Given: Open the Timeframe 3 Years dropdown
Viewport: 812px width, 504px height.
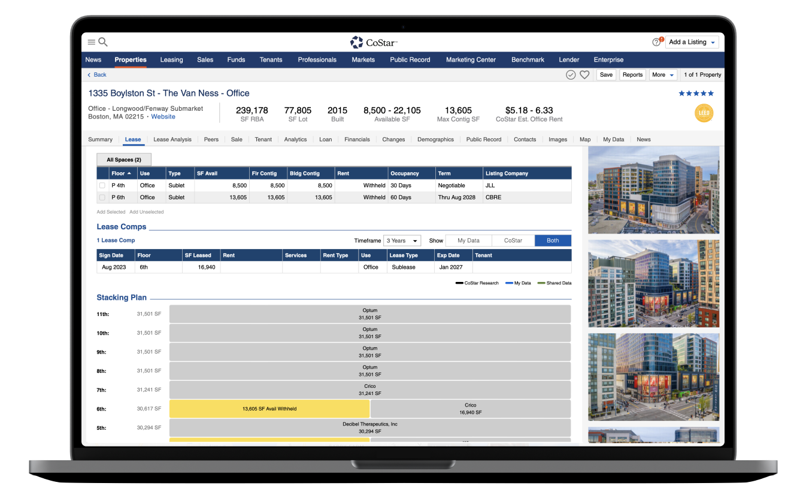Looking at the screenshot, I should (402, 241).
